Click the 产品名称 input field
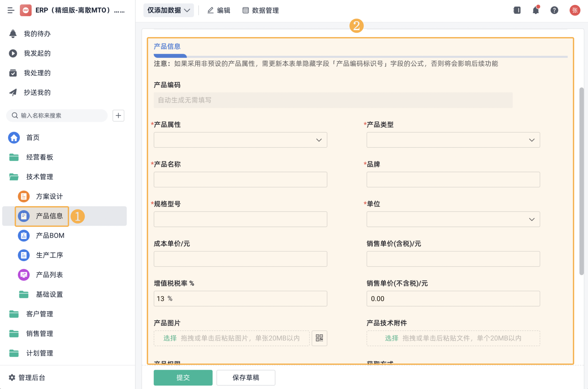The width and height of the screenshot is (588, 389). 240,180
